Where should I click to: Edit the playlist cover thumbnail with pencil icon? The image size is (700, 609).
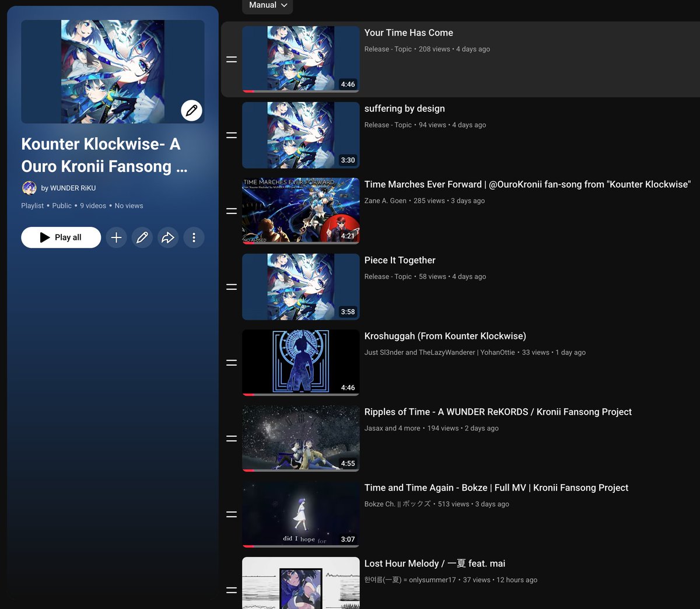[191, 110]
